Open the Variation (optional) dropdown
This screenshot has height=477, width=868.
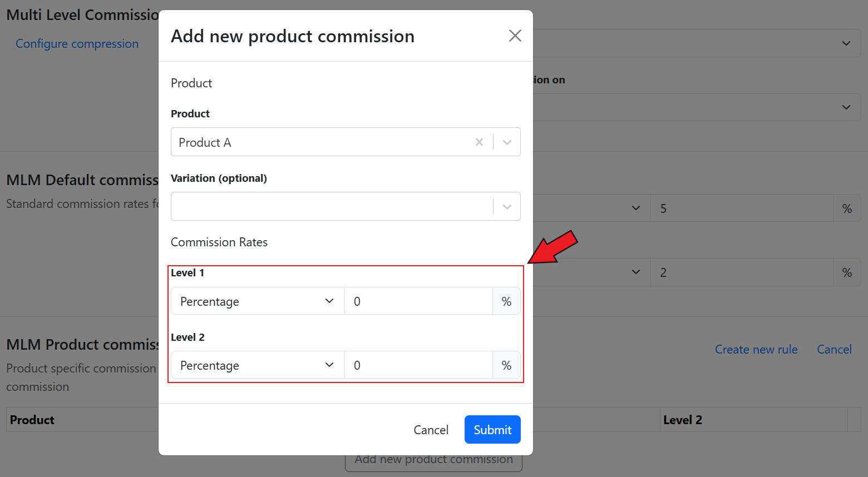click(345, 206)
